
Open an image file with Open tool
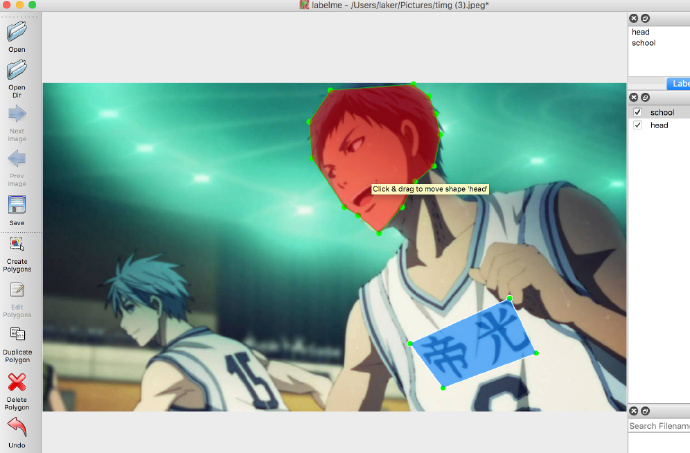point(17,37)
